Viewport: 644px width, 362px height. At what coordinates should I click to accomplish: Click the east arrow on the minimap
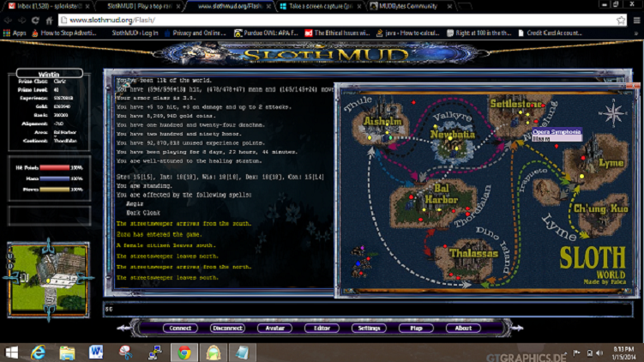pyautogui.click(x=84, y=278)
